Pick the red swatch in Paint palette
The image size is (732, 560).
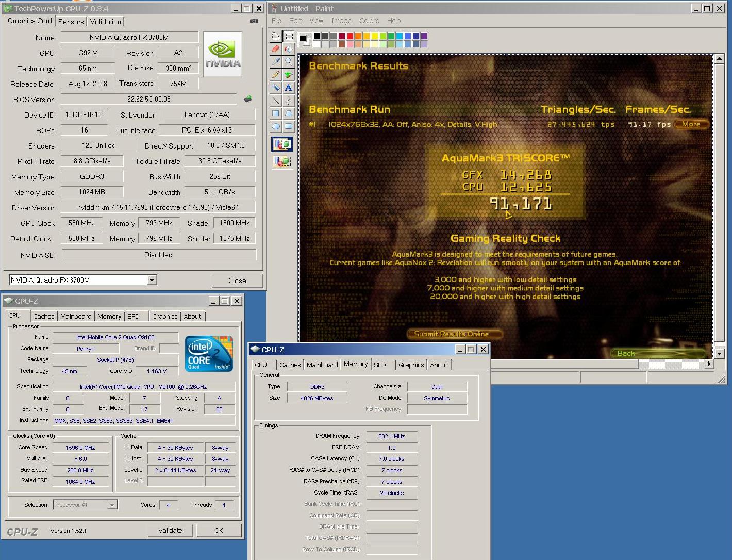coord(350,36)
